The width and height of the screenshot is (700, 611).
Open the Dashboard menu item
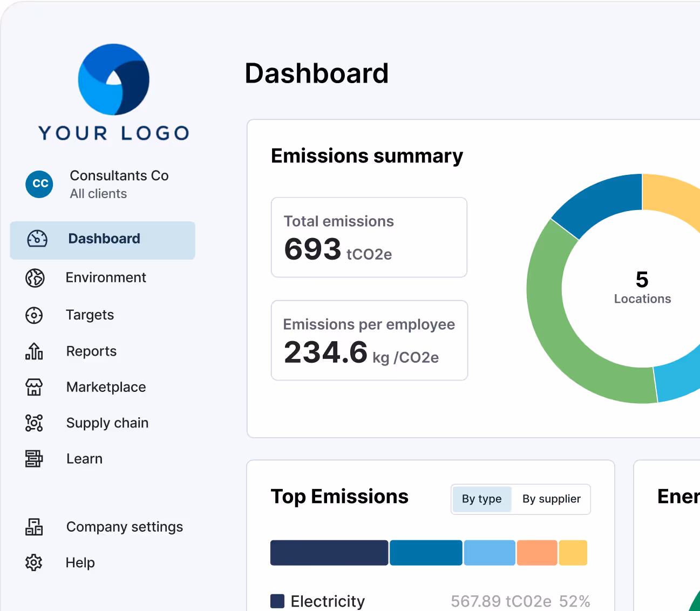click(x=103, y=240)
